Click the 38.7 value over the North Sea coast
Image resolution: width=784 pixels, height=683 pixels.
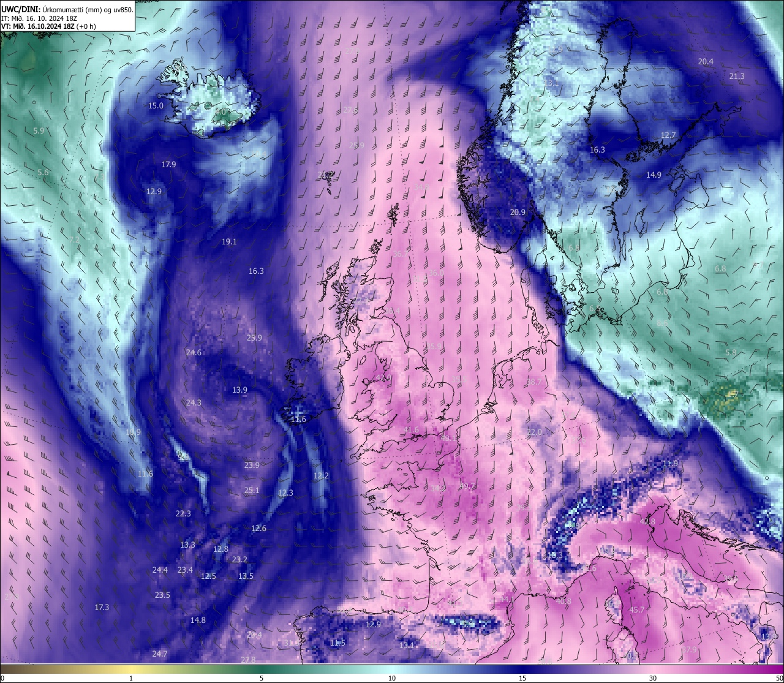(534, 381)
